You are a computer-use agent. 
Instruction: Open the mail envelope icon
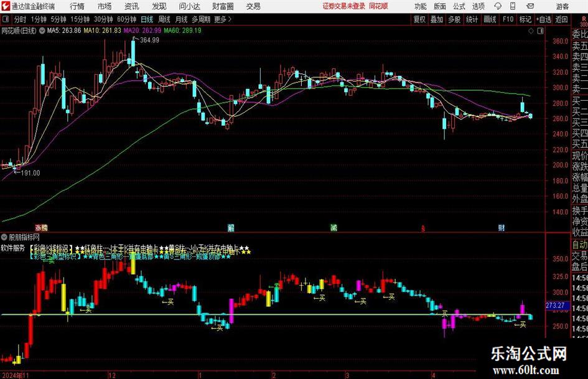click(x=530, y=6)
